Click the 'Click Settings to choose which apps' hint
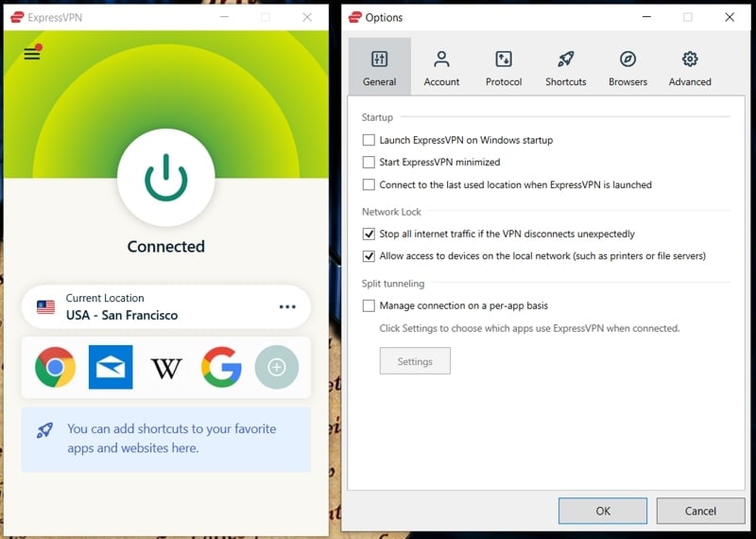 (x=529, y=329)
